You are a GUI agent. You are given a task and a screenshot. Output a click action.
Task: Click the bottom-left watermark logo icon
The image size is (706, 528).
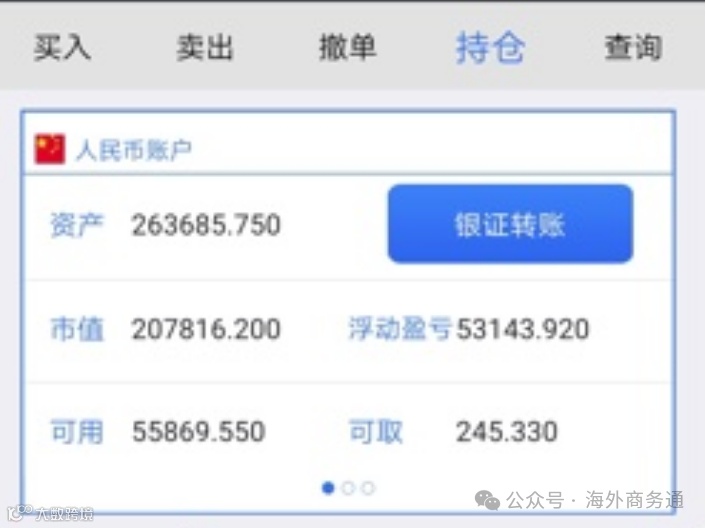pyautogui.click(x=20, y=512)
